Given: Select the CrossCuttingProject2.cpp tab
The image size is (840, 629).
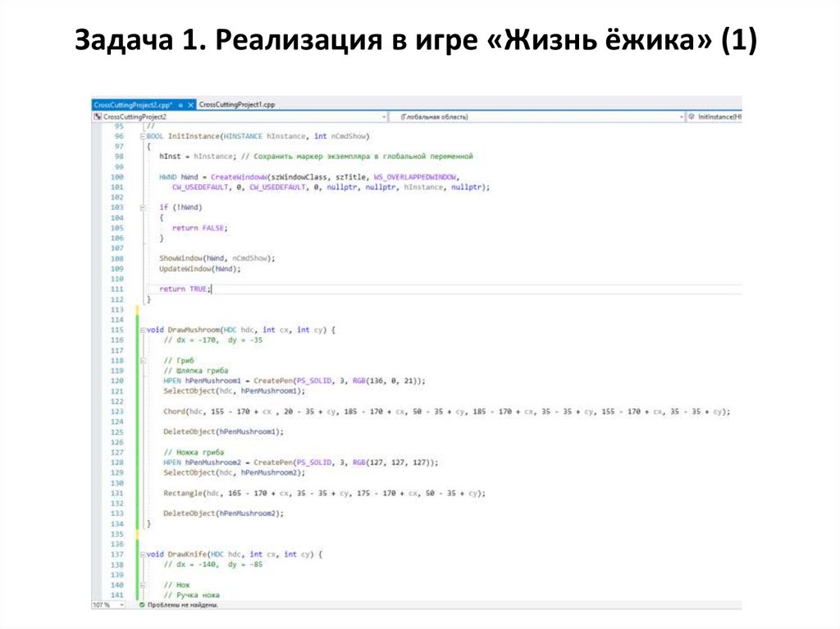Looking at the screenshot, I should pos(132,105).
